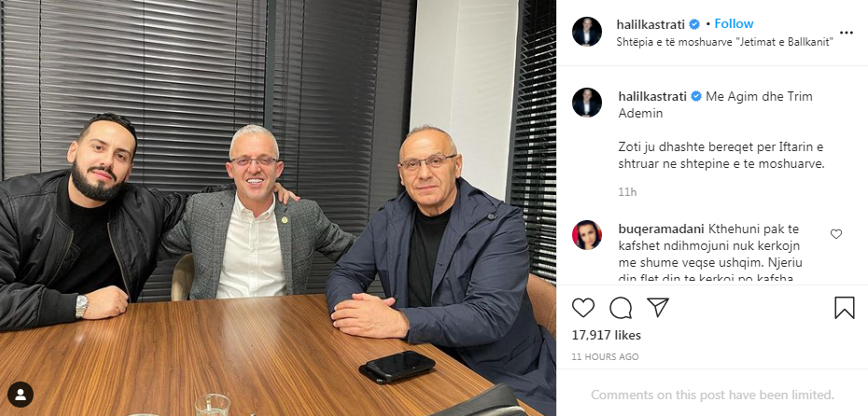Click halilkastrati username in caption
868x416 pixels.
(x=652, y=96)
